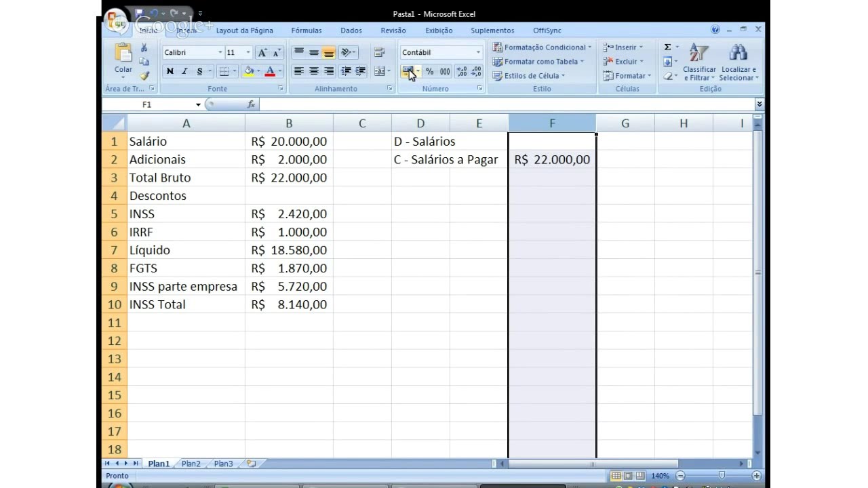868x488 pixels.
Task: Switch to the Exibição tab
Action: click(x=439, y=30)
